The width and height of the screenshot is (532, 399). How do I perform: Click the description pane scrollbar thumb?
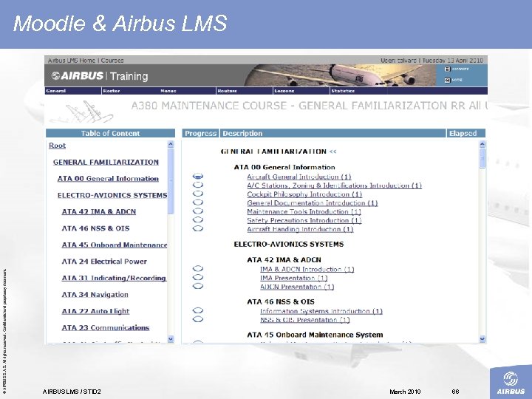point(482,158)
